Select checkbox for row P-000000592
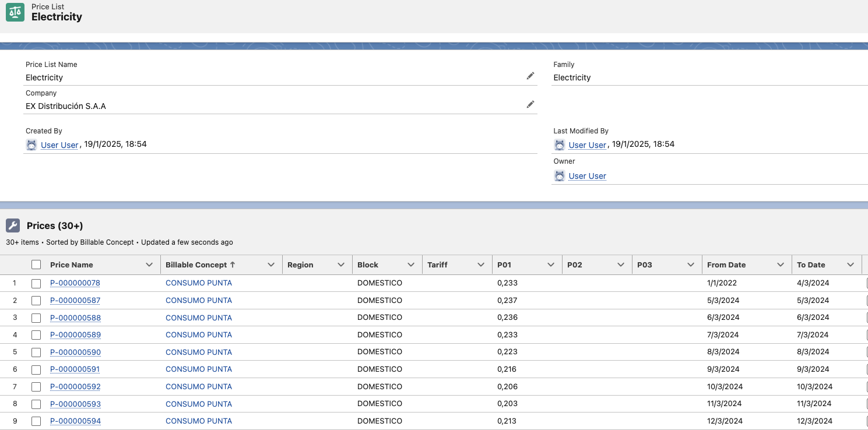Screen dimensions: 868x430 [36, 386]
